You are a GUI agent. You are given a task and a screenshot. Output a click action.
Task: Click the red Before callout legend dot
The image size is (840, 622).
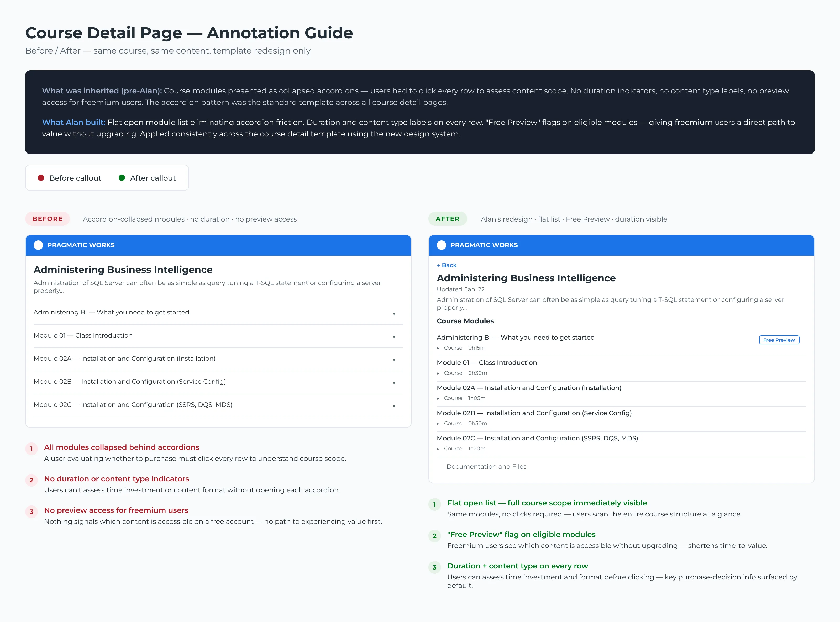point(41,178)
